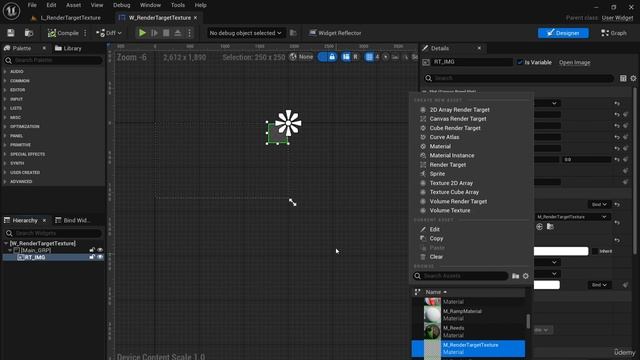Toggle the viewport grid snapping button

click(x=369, y=57)
